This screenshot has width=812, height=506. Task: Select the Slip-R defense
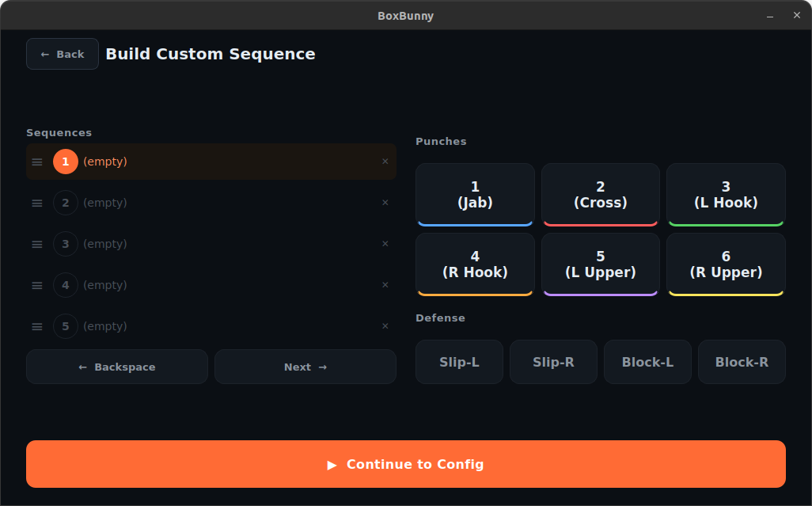(553, 361)
